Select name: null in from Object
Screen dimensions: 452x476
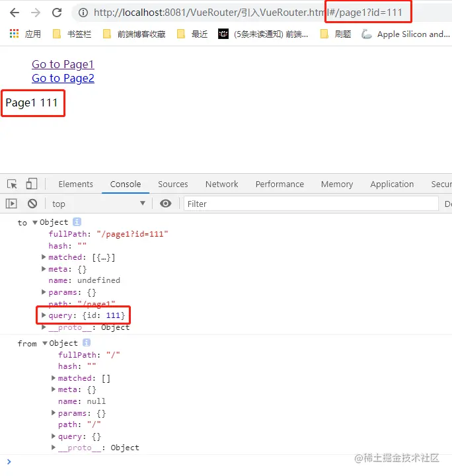tap(82, 401)
